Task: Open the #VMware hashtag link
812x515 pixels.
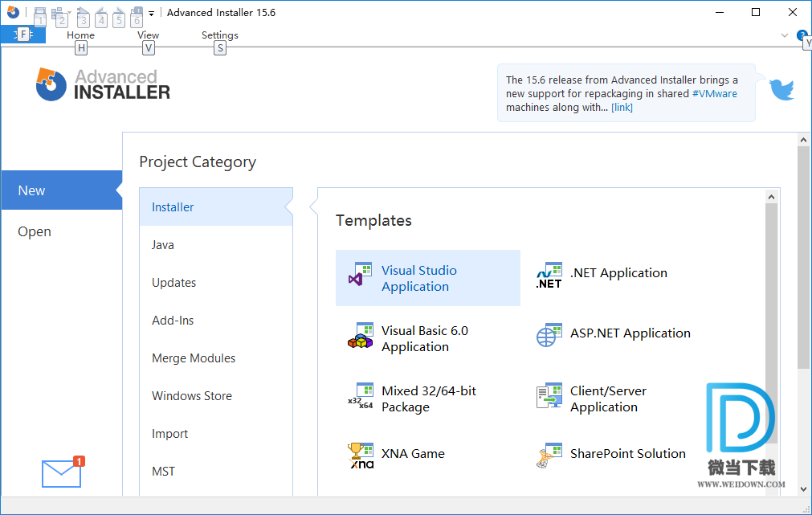Action: pyautogui.click(x=715, y=94)
